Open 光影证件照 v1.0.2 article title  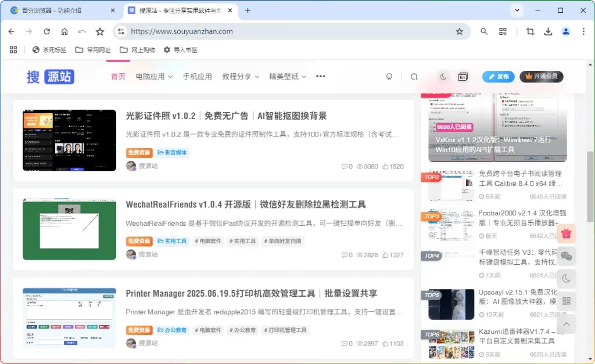click(226, 116)
